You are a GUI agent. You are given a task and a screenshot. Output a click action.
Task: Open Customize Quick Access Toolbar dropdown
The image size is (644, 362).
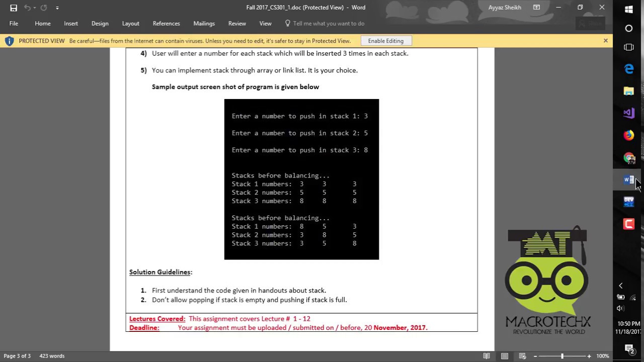57,8
